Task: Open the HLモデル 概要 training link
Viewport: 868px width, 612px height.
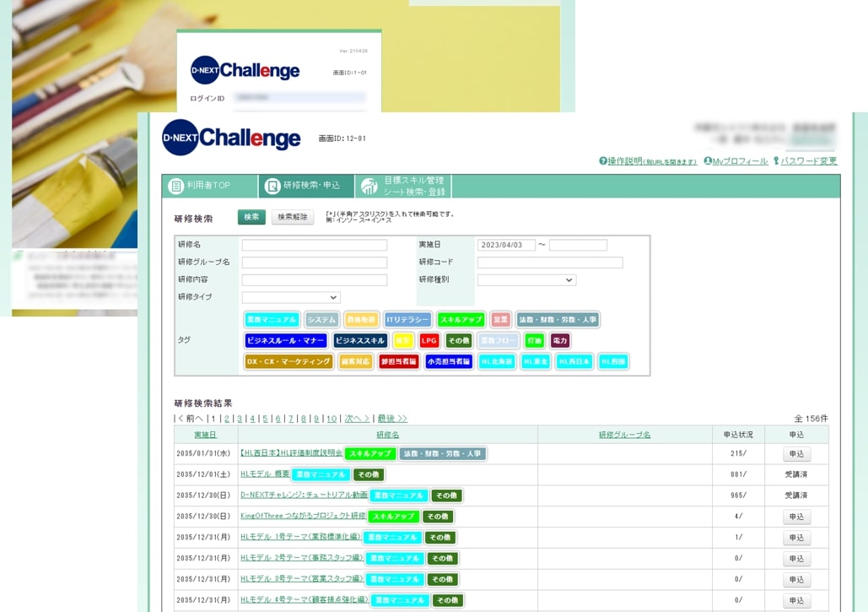Action: [x=265, y=474]
